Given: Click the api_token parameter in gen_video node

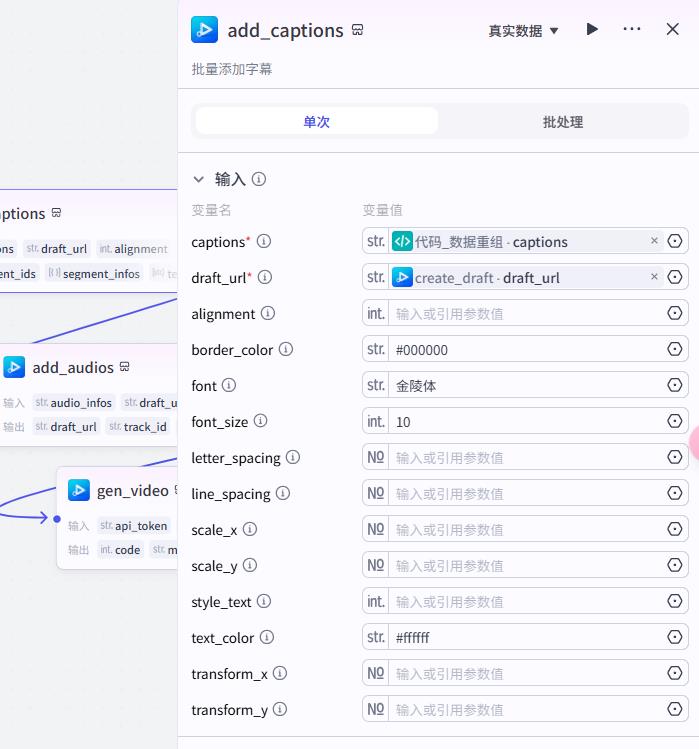Looking at the screenshot, I should click(134, 525).
